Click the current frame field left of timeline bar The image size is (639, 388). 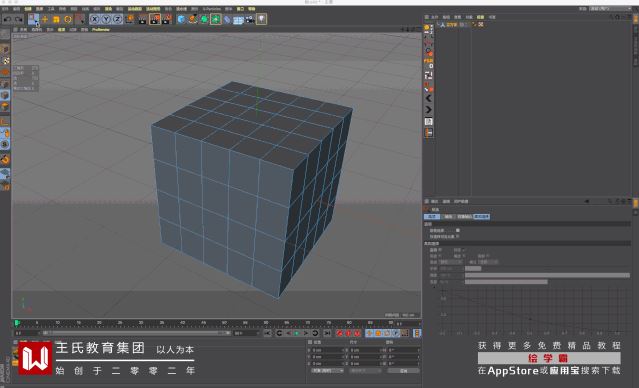pyautogui.click(x=26, y=333)
